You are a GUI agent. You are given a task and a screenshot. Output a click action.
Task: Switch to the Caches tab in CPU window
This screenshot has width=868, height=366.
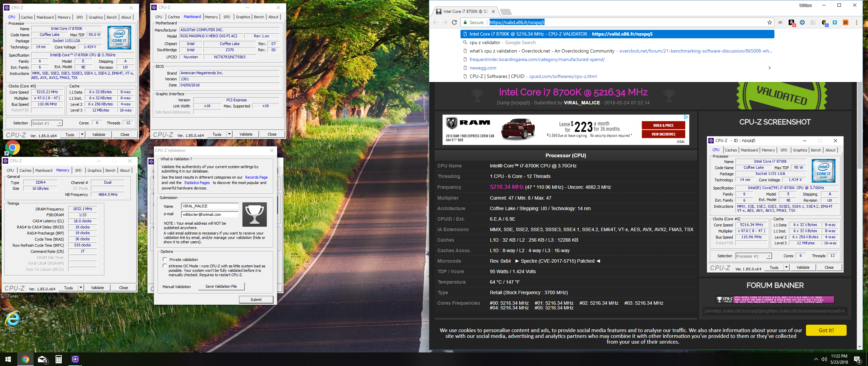tap(27, 17)
